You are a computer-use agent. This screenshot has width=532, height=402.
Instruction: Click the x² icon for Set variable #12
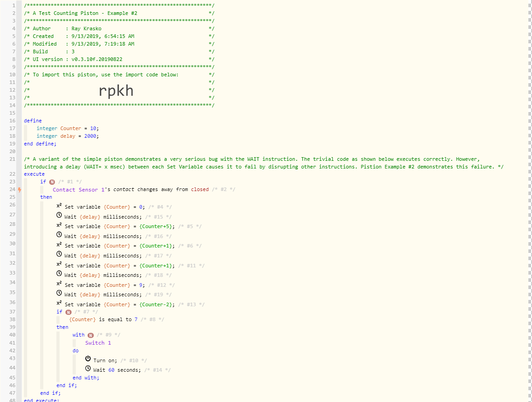point(59,283)
